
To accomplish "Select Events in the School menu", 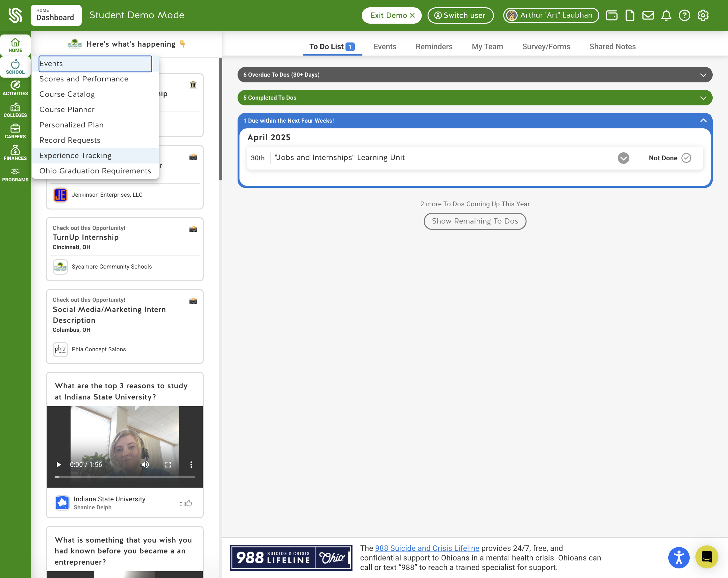I will [95, 64].
